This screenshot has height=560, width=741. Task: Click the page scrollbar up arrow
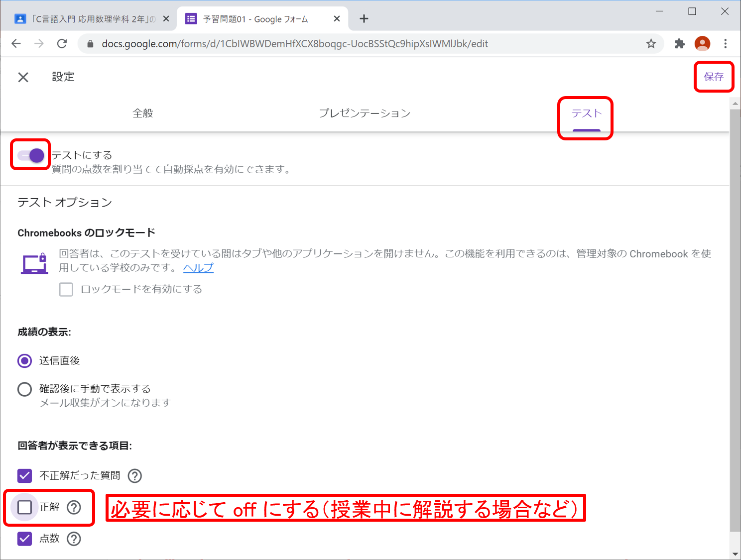pyautogui.click(x=735, y=104)
